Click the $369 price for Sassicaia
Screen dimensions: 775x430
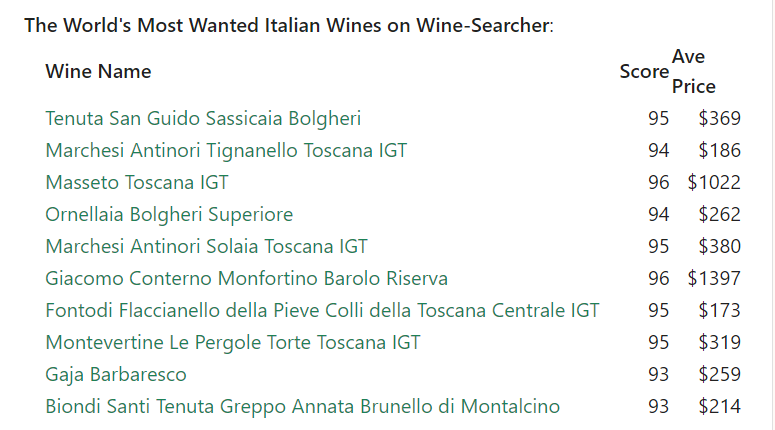[719, 119]
